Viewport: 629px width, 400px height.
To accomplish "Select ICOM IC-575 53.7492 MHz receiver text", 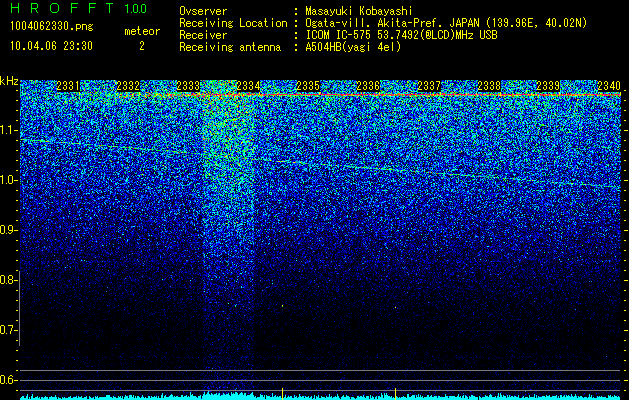I will pos(401,35).
